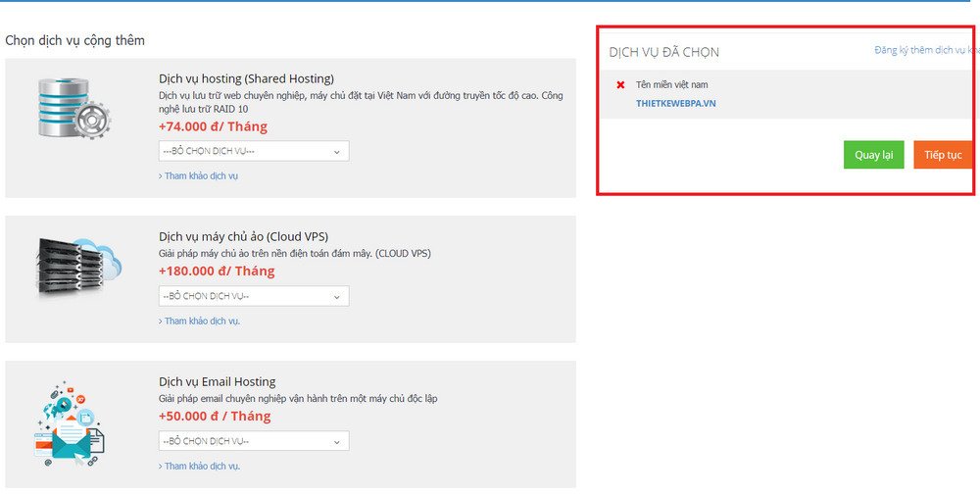
Task: Open the Shared Hosting service selection dropdown
Action: click(254, 151)
